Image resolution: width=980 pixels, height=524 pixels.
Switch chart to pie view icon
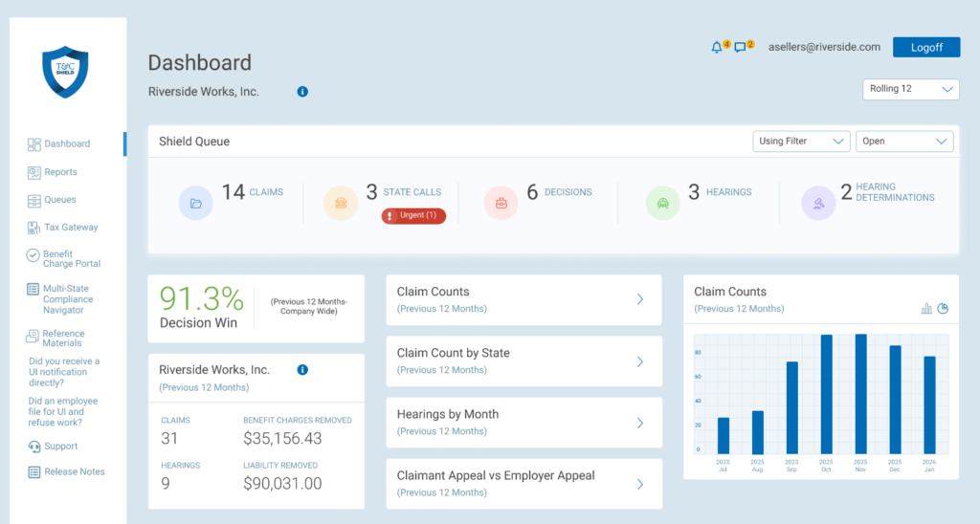coord(943,309)
